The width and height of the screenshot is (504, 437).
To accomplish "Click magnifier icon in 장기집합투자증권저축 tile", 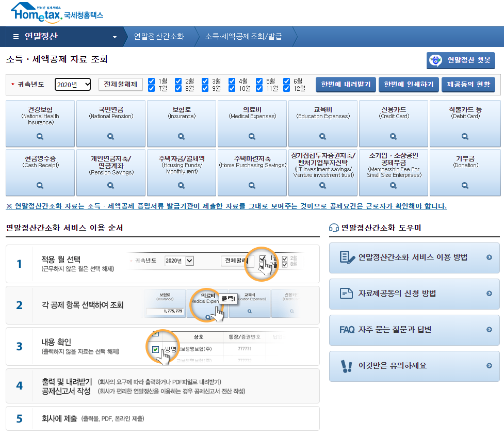I will click(323, 185).
